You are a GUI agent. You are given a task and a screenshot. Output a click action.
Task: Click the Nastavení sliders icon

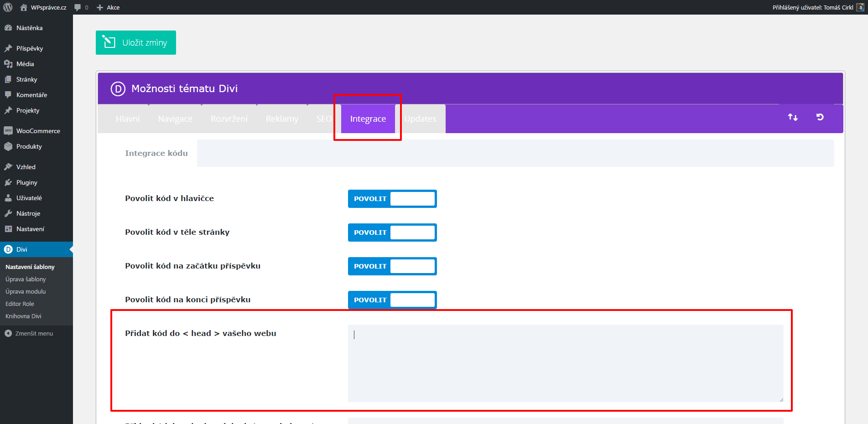(x=8, y=229)
